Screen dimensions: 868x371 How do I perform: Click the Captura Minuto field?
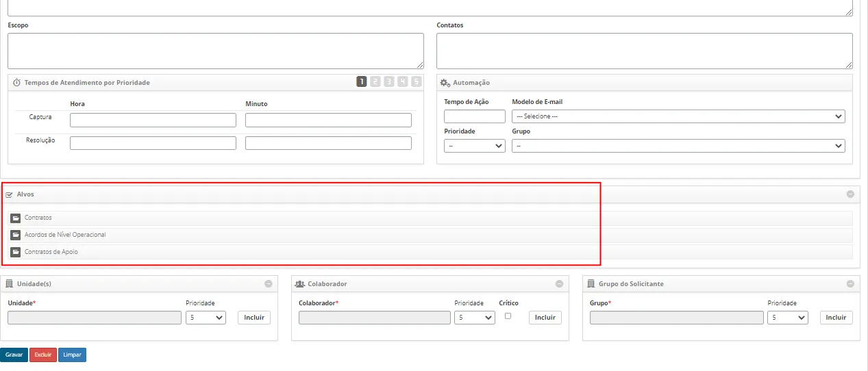[x=328, y=120]
